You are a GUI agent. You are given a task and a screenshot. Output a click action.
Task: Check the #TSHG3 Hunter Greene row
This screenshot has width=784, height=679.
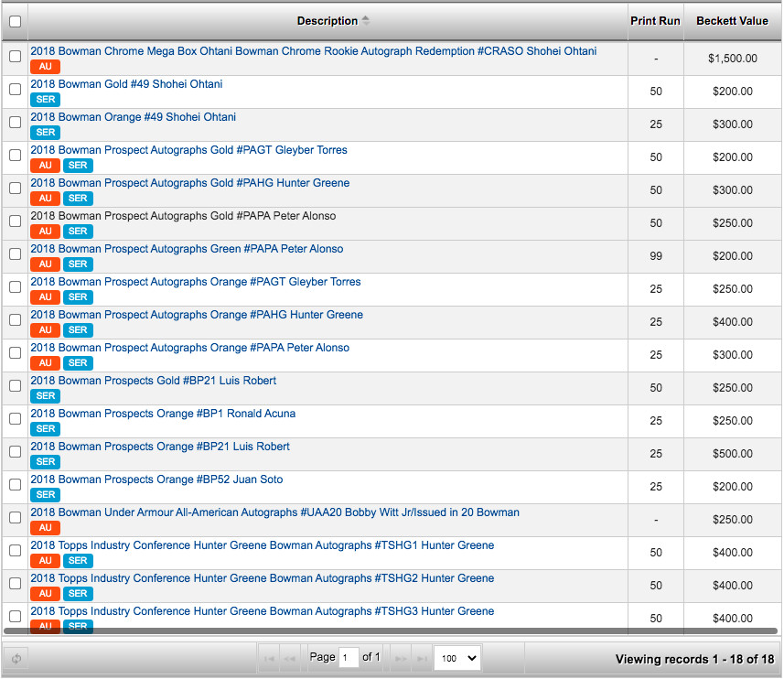click(x=15, y=617)
